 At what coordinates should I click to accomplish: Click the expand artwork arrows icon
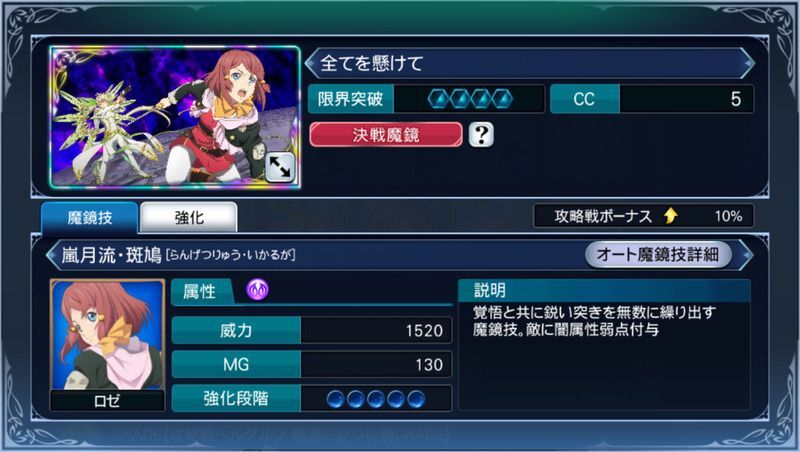[x=280, y=167]
